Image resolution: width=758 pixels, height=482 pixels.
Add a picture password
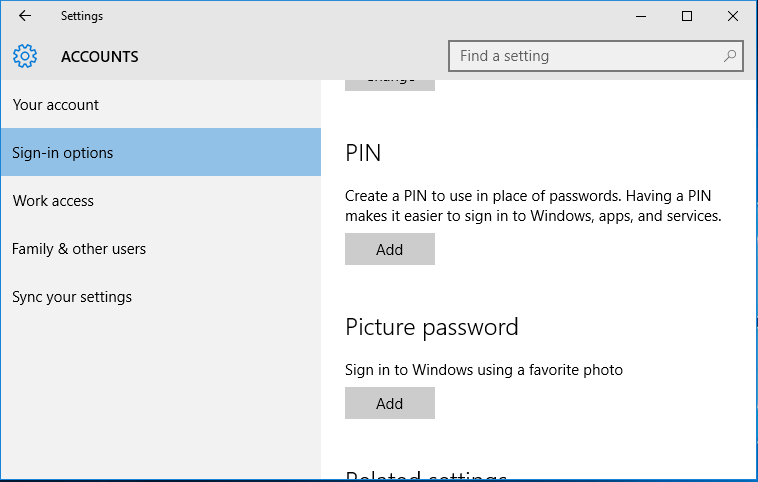click(x=390, y=403)
